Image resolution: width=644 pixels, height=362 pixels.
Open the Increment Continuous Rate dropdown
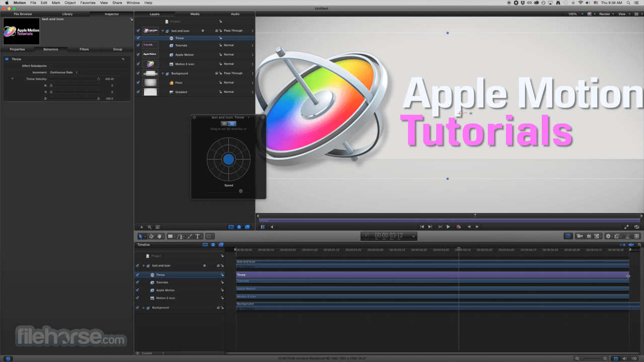pos(63,73)
